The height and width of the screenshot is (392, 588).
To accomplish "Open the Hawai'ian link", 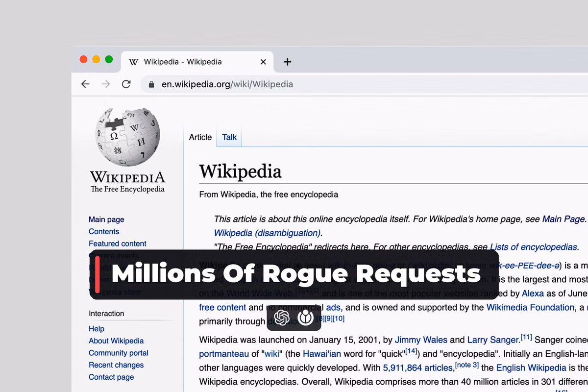I will point(322,354).
